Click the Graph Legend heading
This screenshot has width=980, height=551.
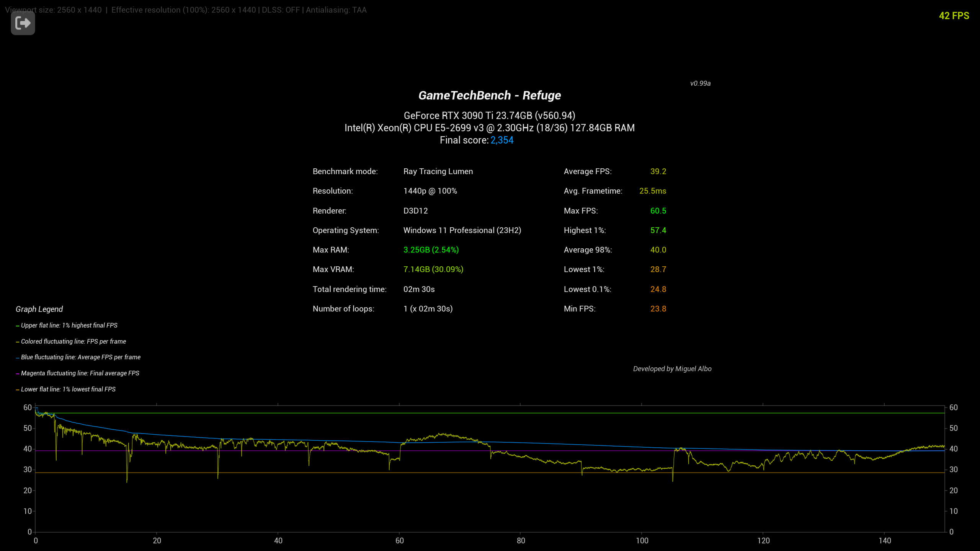pos(39,309)
